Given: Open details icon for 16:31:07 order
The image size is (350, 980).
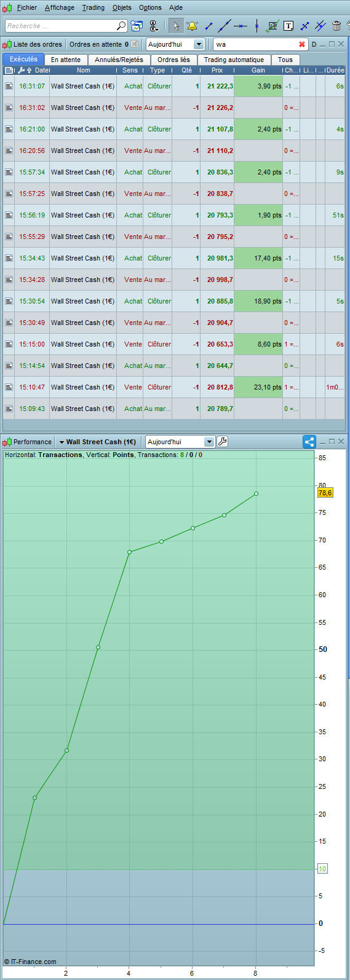Looking at the screenshot, I should point(9,86).
